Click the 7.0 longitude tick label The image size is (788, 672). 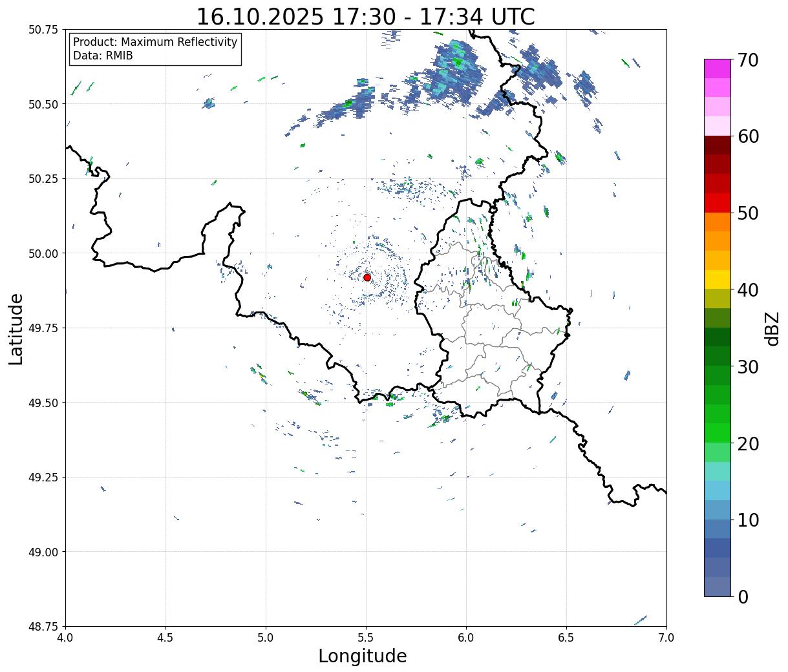666,638
